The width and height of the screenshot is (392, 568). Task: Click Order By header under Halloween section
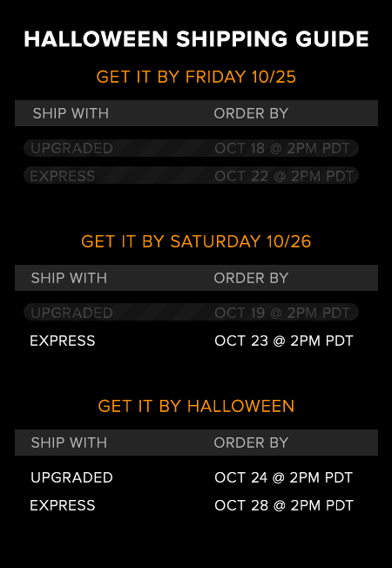click(x=251, y=443)
